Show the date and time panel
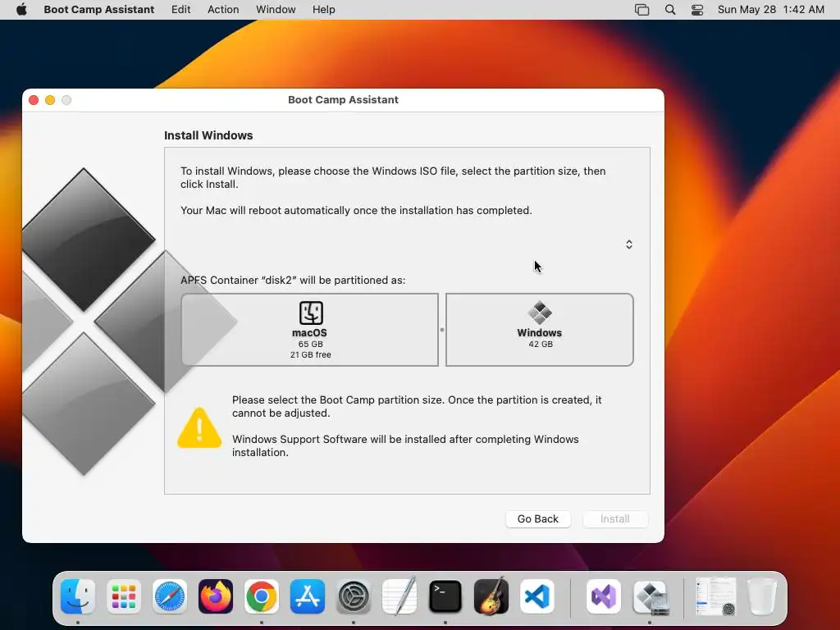The width and height of the screenshot is (840, 630). tap(770, 10)
